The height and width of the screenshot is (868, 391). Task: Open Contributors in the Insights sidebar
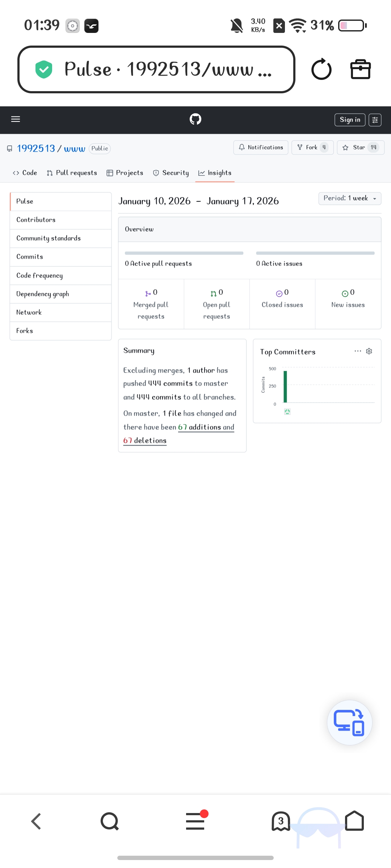coord(36,220)
